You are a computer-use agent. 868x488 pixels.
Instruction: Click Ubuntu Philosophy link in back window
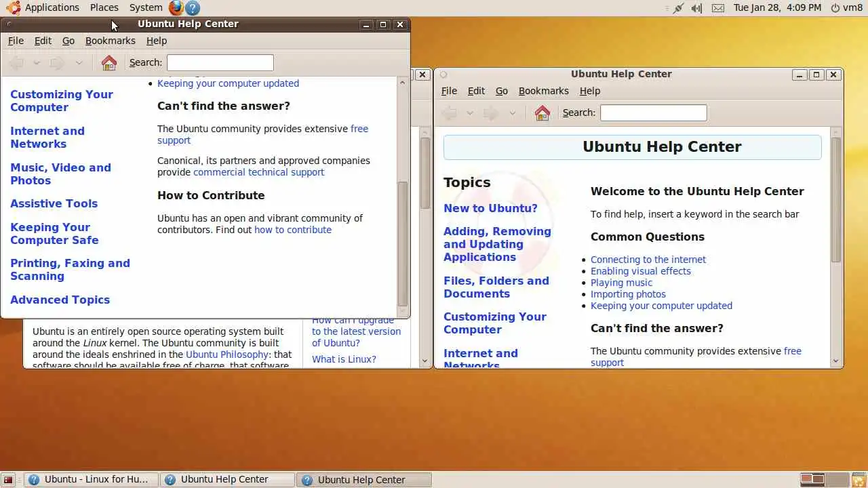227,354
